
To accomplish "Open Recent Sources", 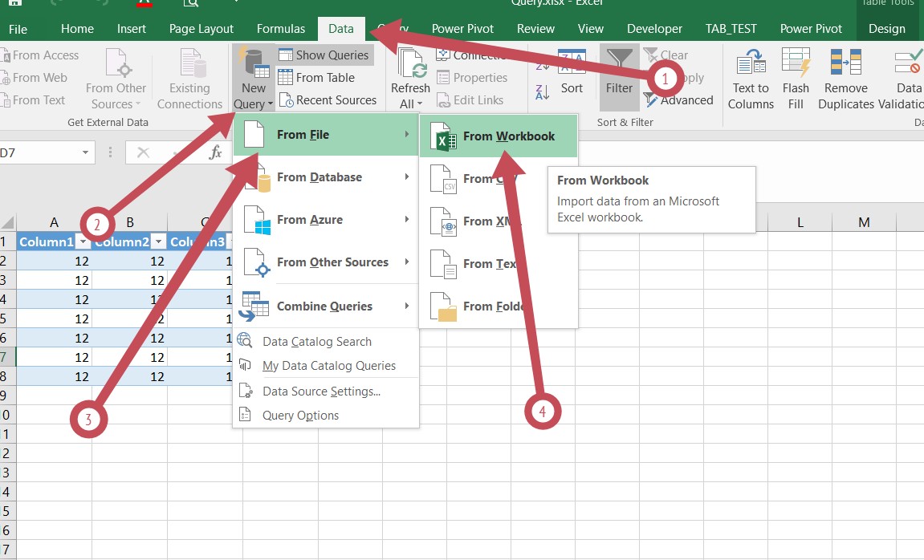I will (x=328, y=100).
